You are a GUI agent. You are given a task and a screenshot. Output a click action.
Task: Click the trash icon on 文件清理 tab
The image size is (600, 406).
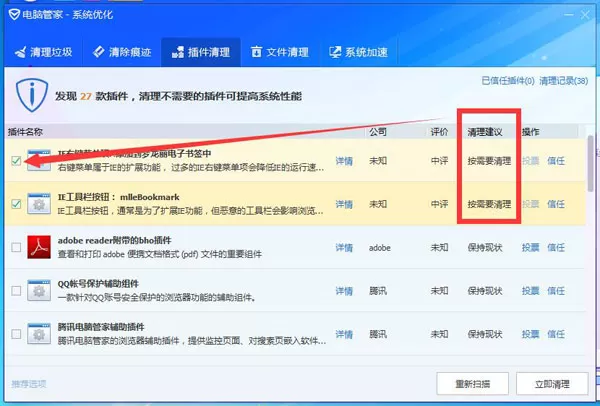click(256, 52)
